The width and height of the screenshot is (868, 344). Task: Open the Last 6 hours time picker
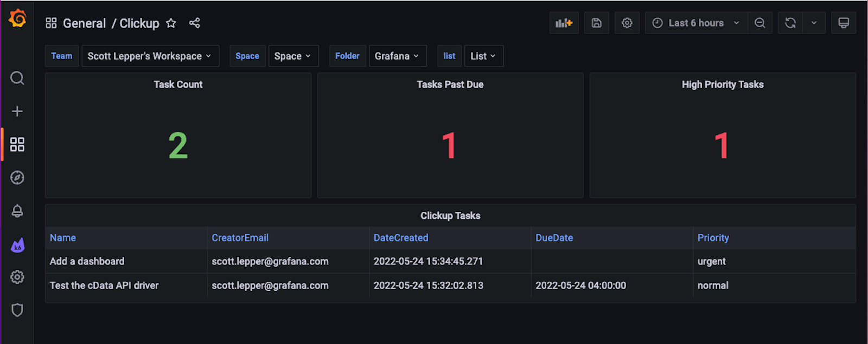click(695, 23)
